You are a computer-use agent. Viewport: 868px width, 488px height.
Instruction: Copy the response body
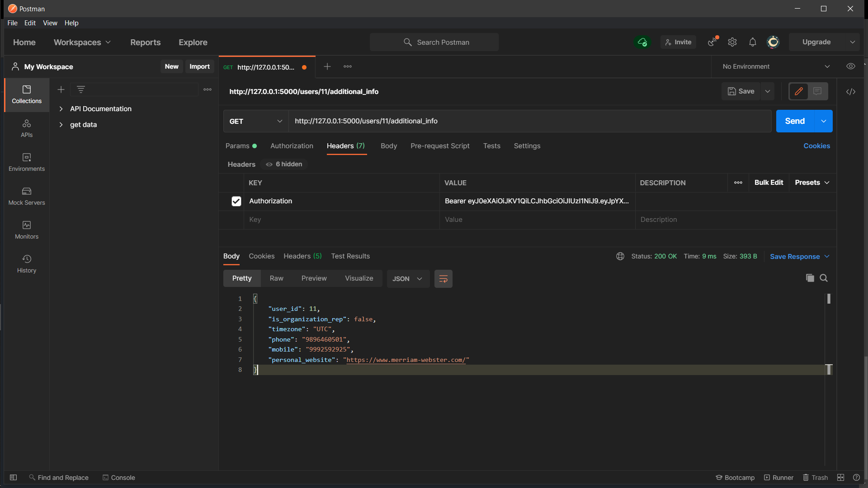click(x=810, y=278)
